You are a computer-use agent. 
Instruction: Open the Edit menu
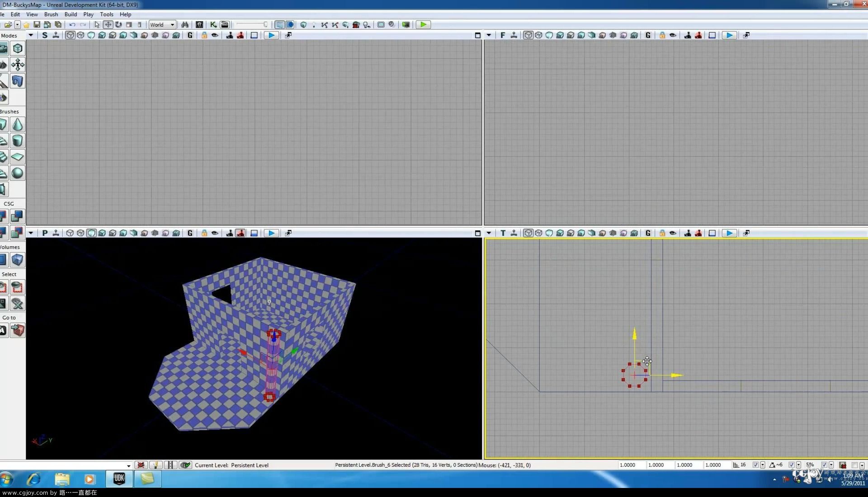click(15, 14)
